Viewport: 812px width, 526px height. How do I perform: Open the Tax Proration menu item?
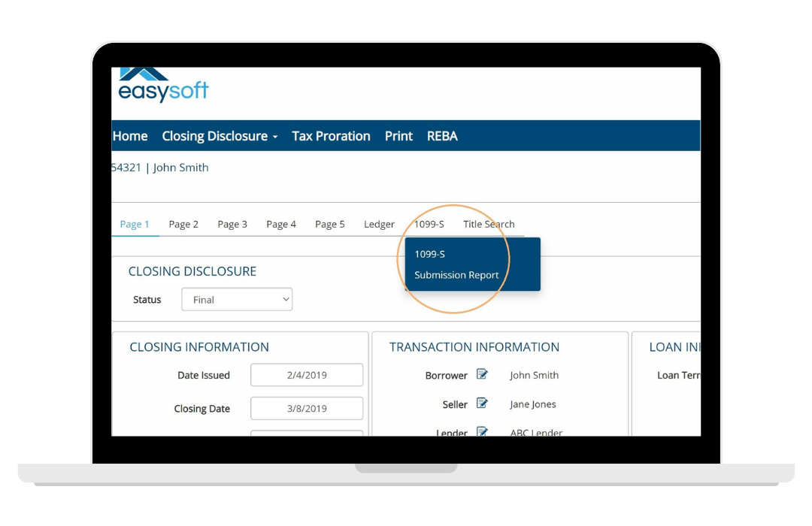point(331,136)
